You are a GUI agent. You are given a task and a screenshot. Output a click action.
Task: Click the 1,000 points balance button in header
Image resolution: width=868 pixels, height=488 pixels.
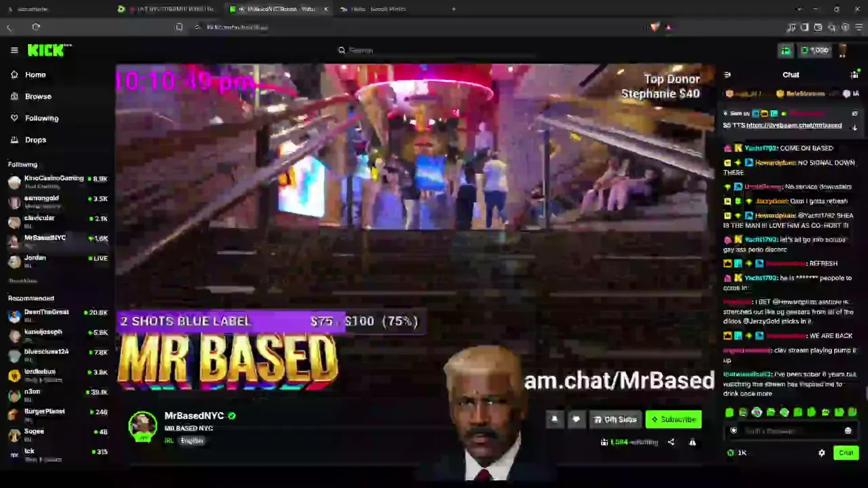814,50
